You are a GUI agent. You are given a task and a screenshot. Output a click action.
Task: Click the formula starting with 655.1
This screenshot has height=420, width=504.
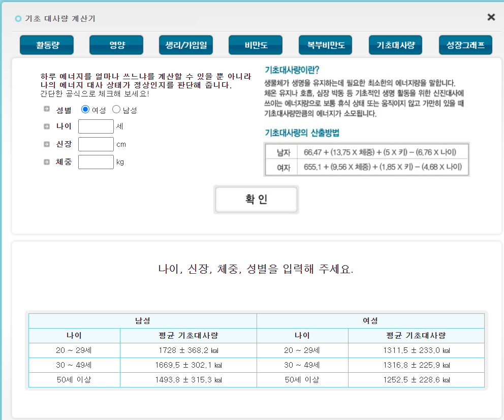click(383, 167)
